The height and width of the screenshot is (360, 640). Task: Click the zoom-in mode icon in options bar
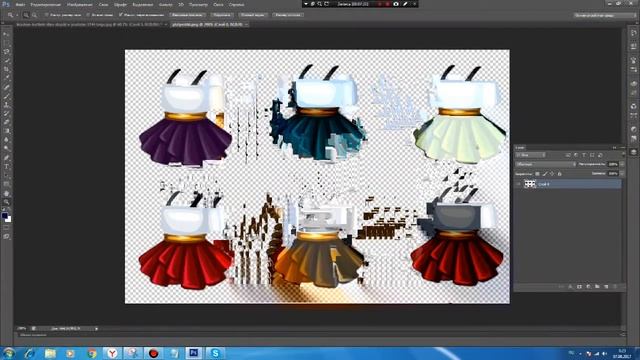click(26, 15)
